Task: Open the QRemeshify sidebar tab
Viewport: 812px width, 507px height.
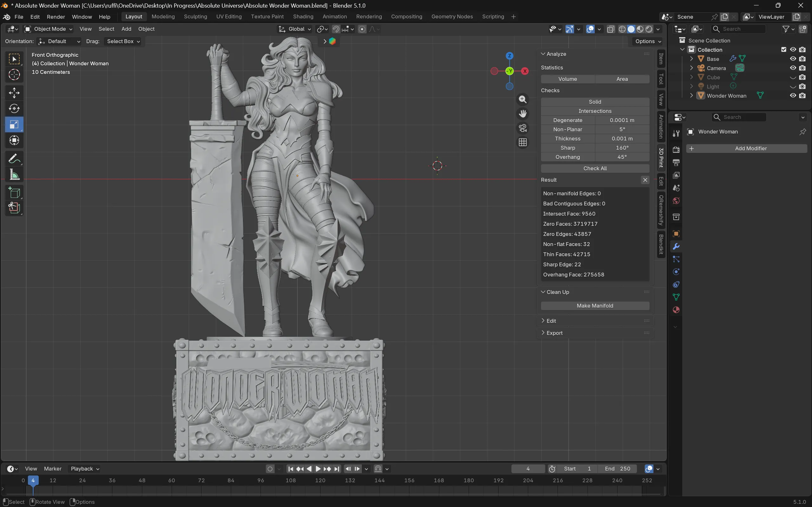Action: click(x=661, y=210)
